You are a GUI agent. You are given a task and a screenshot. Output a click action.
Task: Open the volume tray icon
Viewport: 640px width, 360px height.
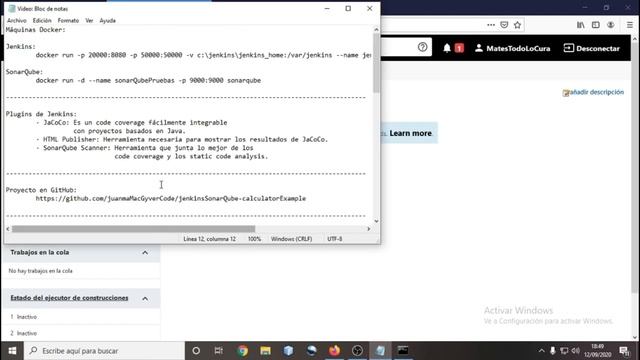tap(576, 351)
